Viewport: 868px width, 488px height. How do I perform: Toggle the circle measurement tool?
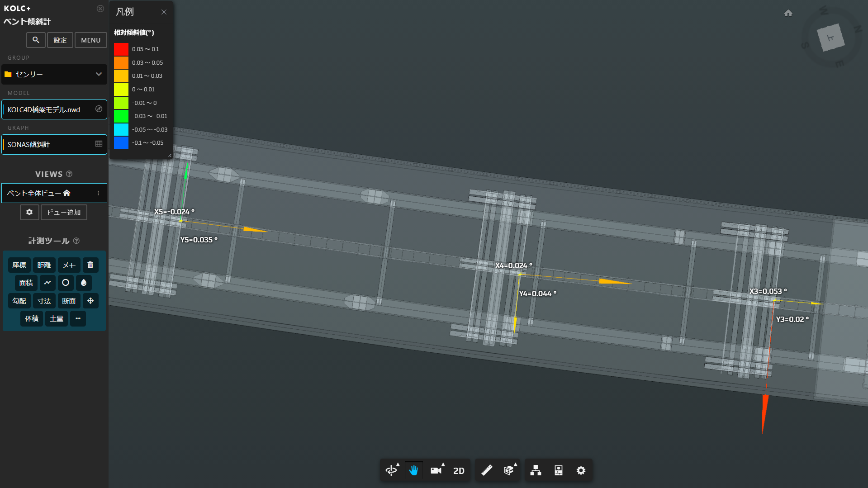point(66,283)
